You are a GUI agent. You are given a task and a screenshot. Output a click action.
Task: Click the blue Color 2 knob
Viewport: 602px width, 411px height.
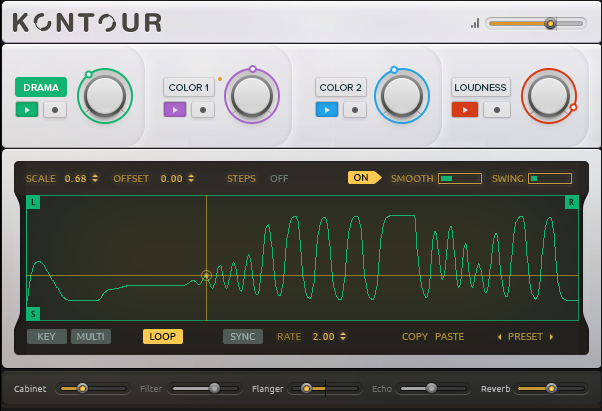point(402,96)
